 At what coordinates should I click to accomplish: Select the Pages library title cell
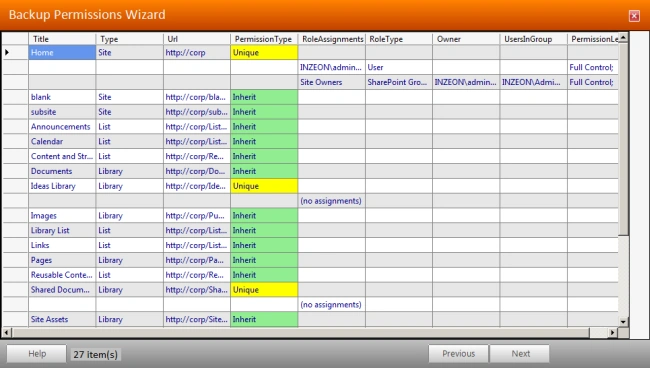click(62, 260)
